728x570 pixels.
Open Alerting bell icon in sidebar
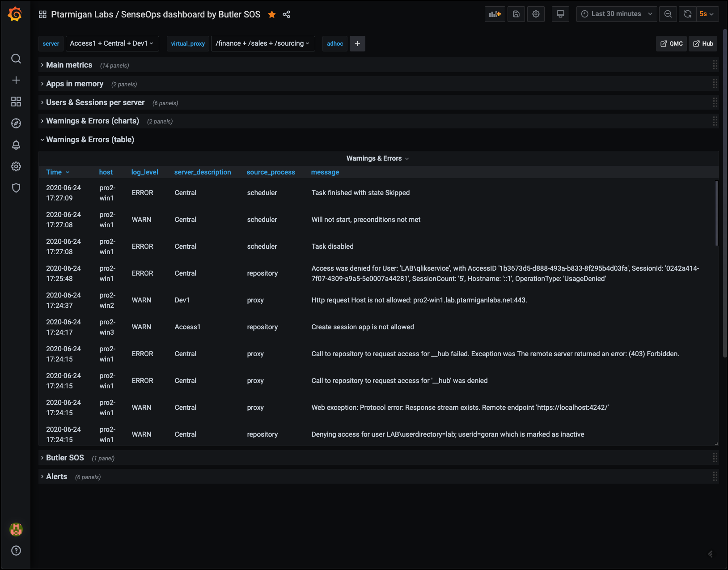click(x=16, y=145)
